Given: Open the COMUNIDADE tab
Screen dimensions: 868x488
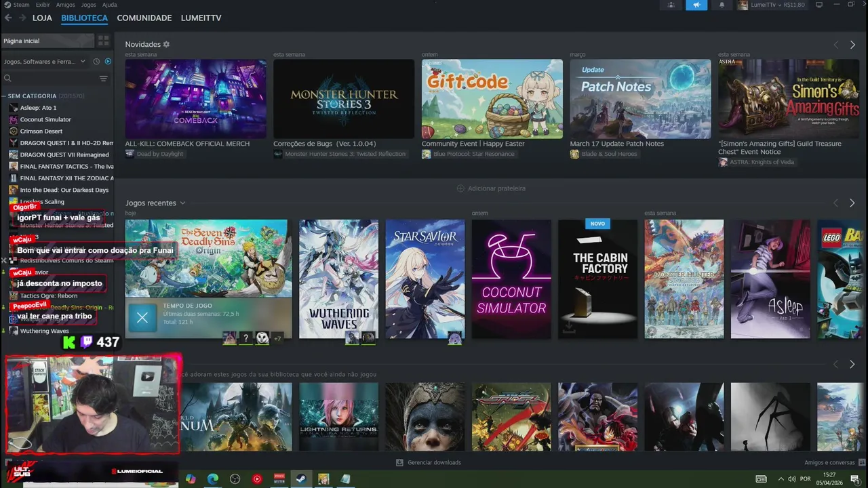Looking at the screenshot, I should (144, 18).
